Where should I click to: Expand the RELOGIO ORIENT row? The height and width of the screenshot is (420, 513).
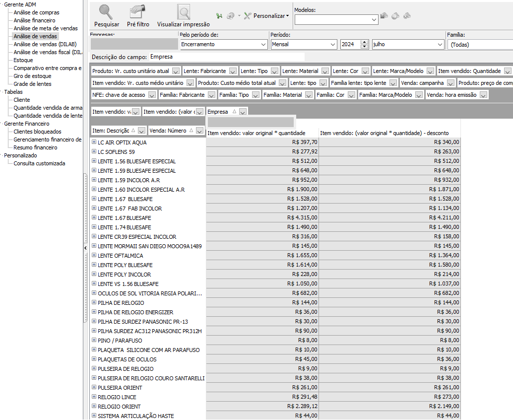click(94, 406)
